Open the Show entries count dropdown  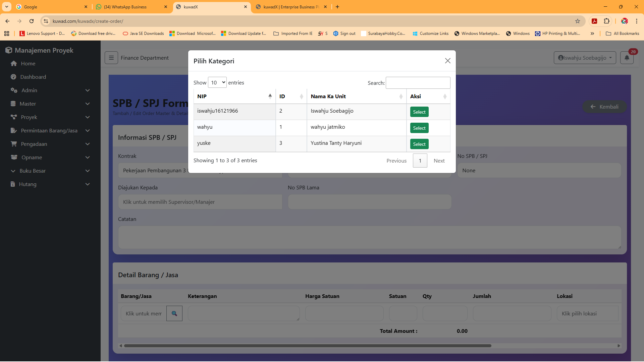217,82
